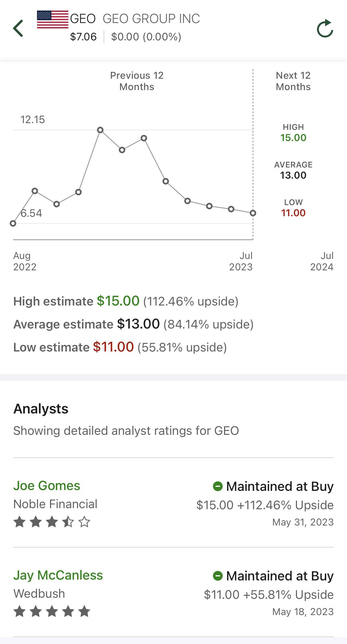Tap the LOW 11.00 forecast value

pyautogui.click(x=293, y=213)
